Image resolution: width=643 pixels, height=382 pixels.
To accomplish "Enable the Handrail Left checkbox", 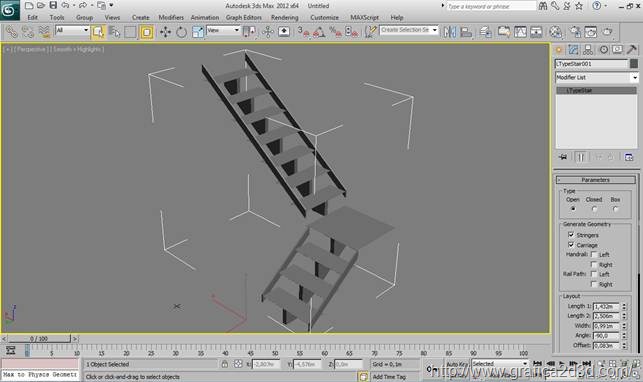I will click(x=593, y=255).
